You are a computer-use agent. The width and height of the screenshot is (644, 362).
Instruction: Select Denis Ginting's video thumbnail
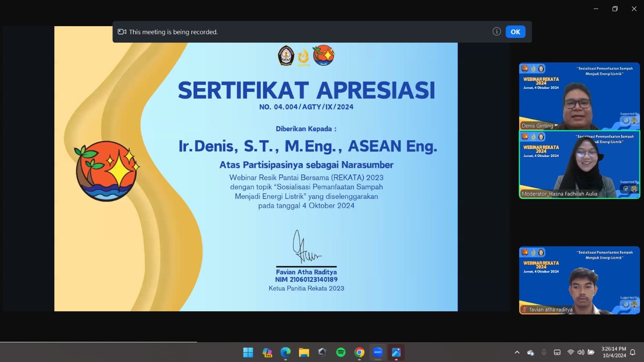(x=579, y=96)
